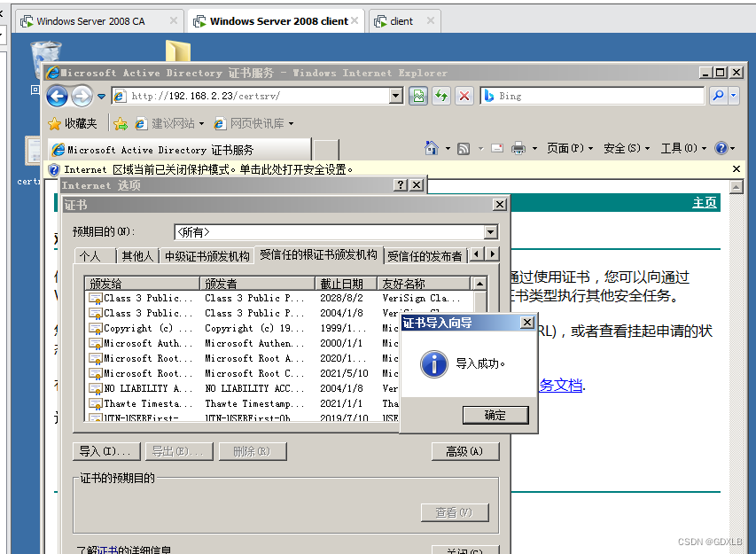The height and width of the screenshot is (554, 756).
Task: Click the 主页 link on the certsrv page
Action: tap(705, 202)
